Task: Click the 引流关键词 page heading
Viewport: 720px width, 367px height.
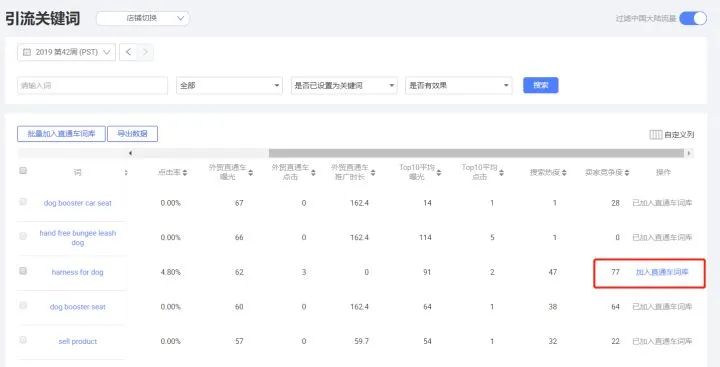Action: [x=43, y=19]
